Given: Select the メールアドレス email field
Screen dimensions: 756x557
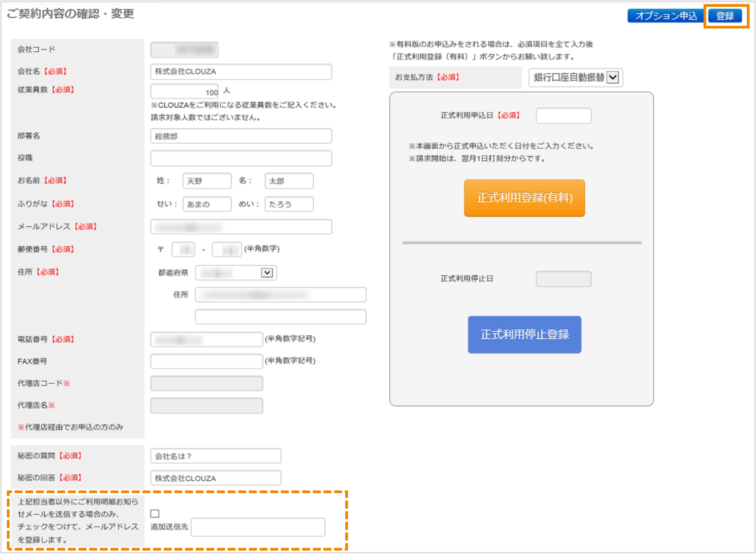Looking at the screenshot, I should [241, 226].
